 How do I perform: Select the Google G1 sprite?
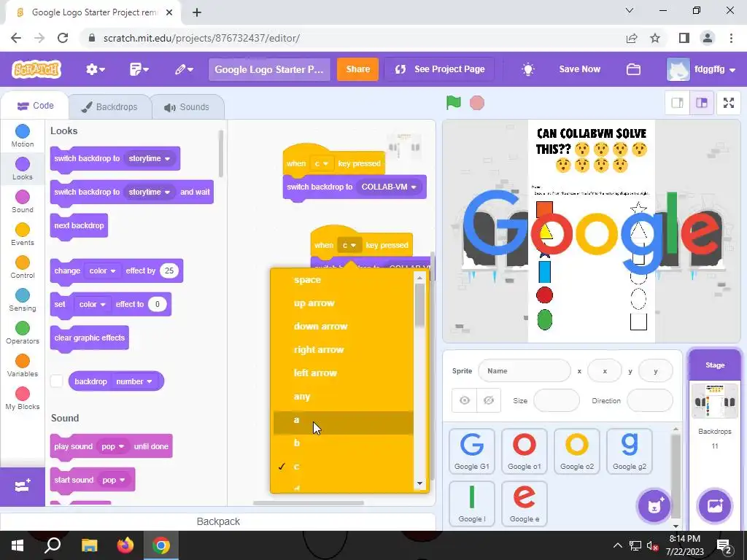(x=472, y=451)
